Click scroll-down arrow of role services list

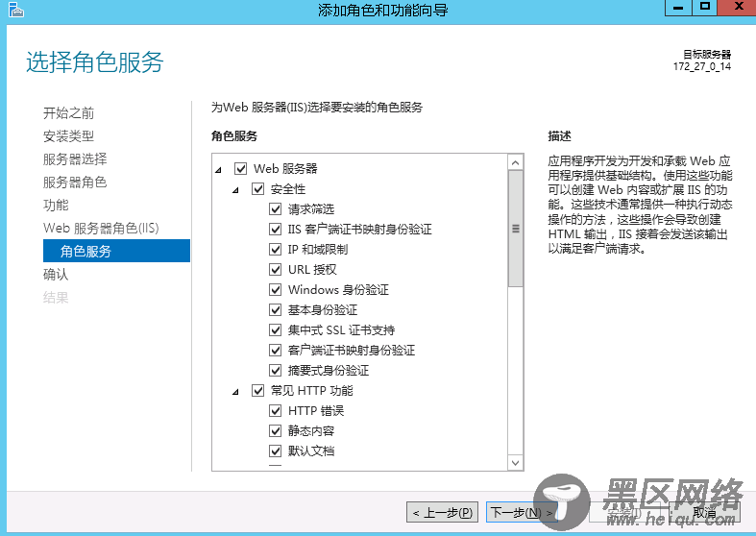(x=516, y=463)
